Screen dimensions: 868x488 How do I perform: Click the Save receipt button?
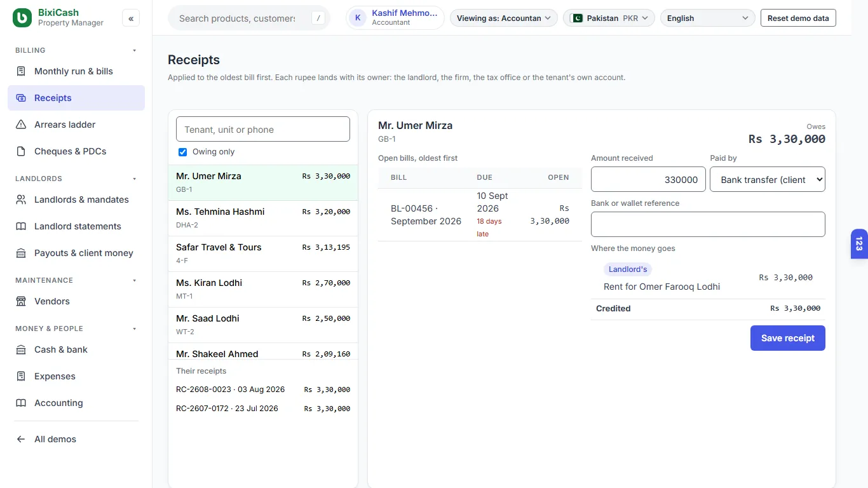pyautogui.click(x=788, y=338)
